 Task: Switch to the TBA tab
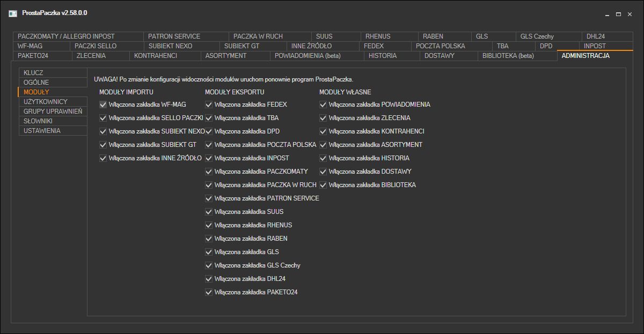[x=514, y=46]
